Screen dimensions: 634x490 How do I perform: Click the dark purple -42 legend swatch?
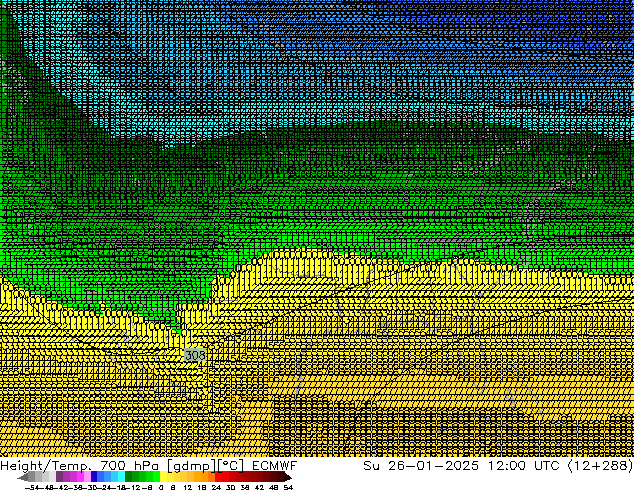59,477
